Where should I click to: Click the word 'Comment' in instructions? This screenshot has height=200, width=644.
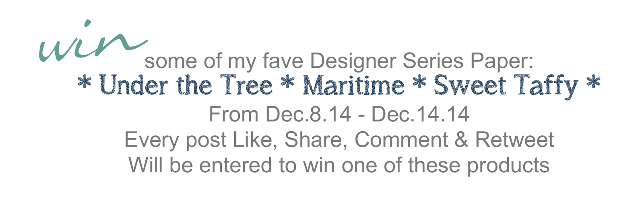401,140
